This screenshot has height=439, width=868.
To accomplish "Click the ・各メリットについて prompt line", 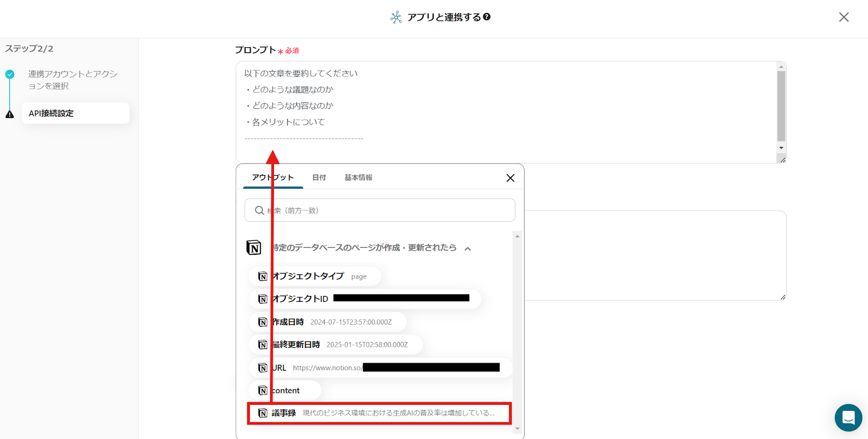I will coord(284,122).
